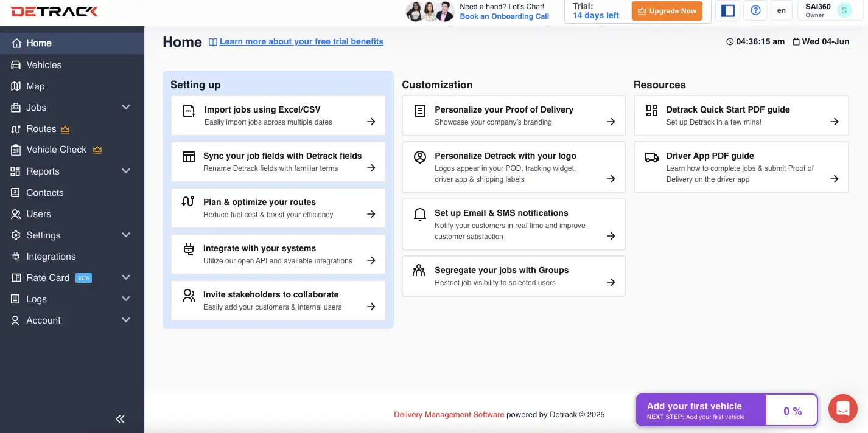The width and height of the screenshot is (868, 433).
Task: Click the Invite stakeholders people icon
Action: pos(189,296)
